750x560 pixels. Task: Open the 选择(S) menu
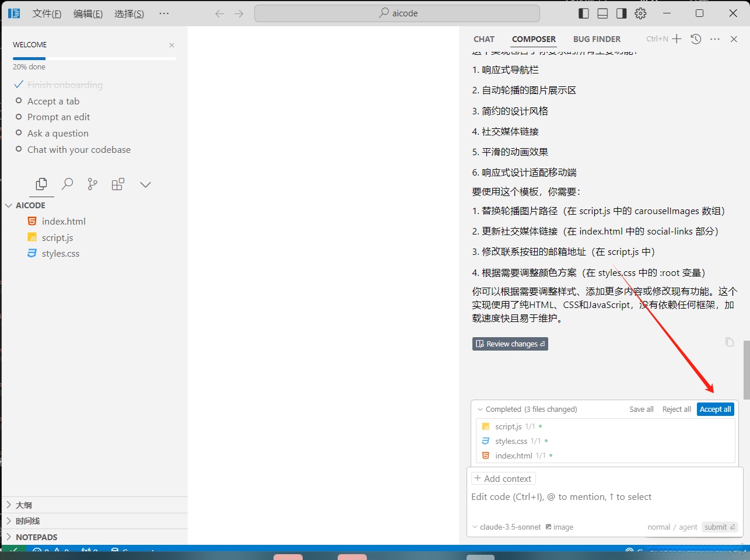coord(129,13)
